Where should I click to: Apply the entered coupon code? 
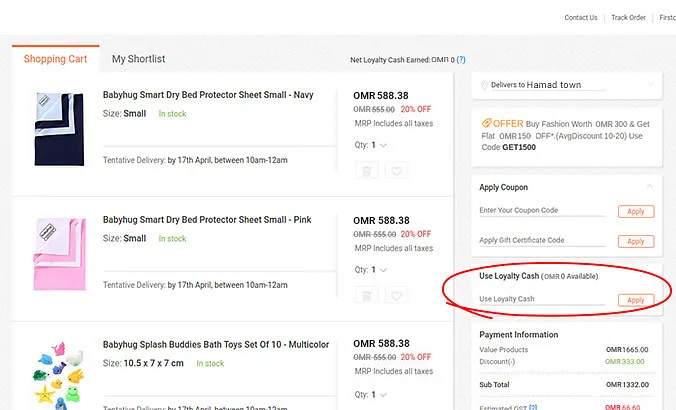click(636, 211)
